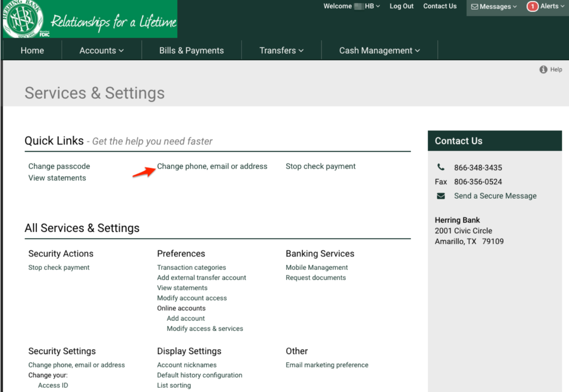The image size is (569, 392).
Task: Click the Log Out link
Action: pos(402,6)
